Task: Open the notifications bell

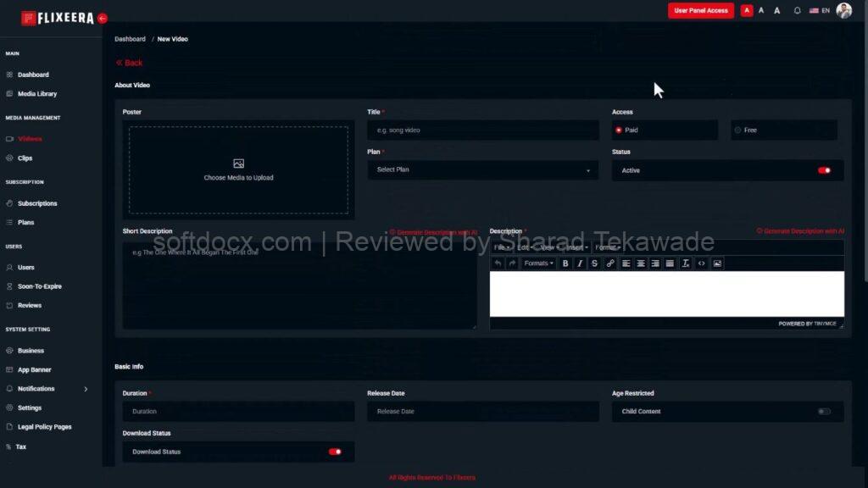Action: tap(795, 10)
